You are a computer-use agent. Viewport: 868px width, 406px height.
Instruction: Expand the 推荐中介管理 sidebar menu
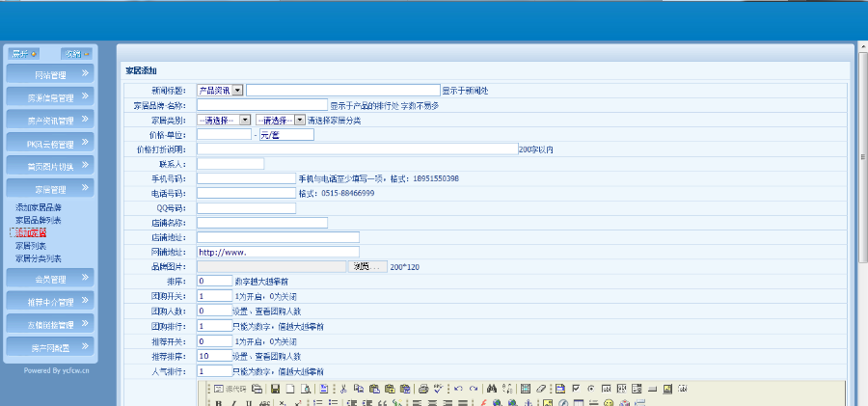coord(50,301)
